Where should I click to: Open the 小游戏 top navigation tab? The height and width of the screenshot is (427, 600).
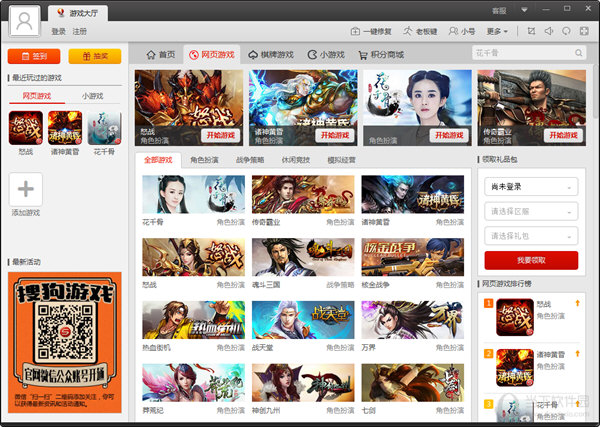326,55
